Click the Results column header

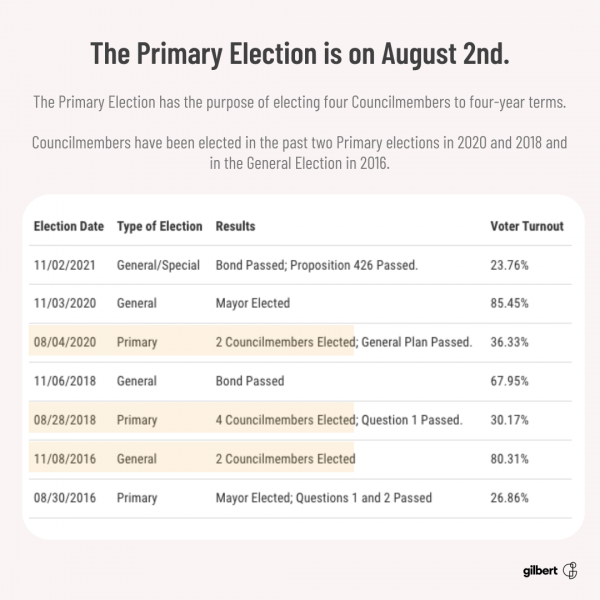click(x=236, y=226)
